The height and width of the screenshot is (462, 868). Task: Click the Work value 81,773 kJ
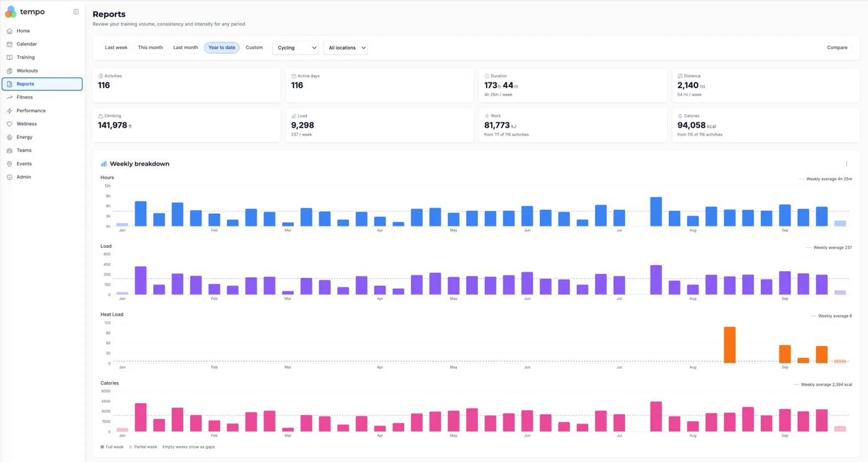(x=500, y=125)
